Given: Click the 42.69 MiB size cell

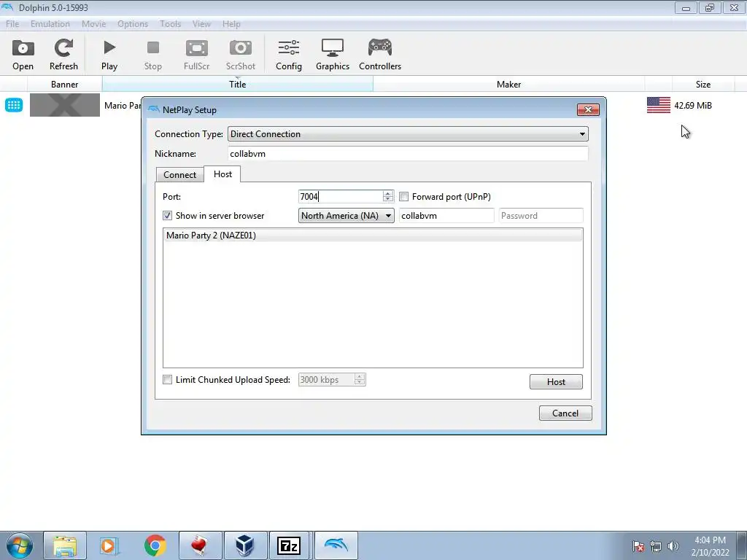Looking at the screenshot, I should [693, 105].
